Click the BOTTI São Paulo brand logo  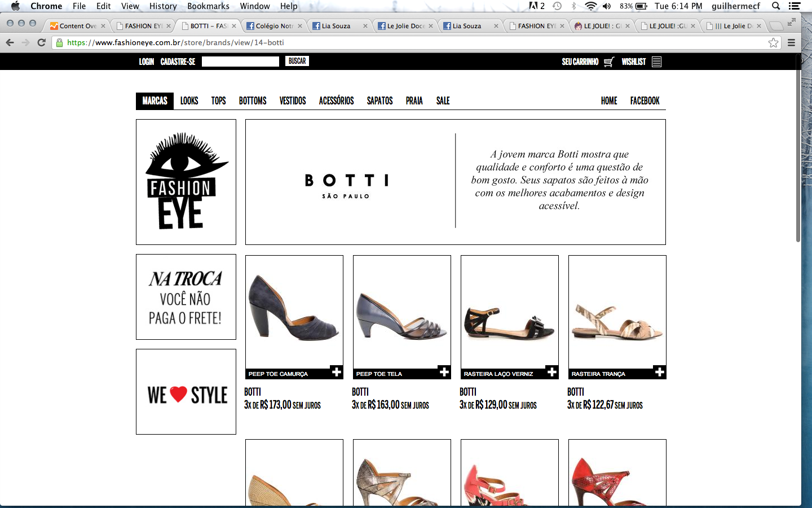[x=346, y=186]
